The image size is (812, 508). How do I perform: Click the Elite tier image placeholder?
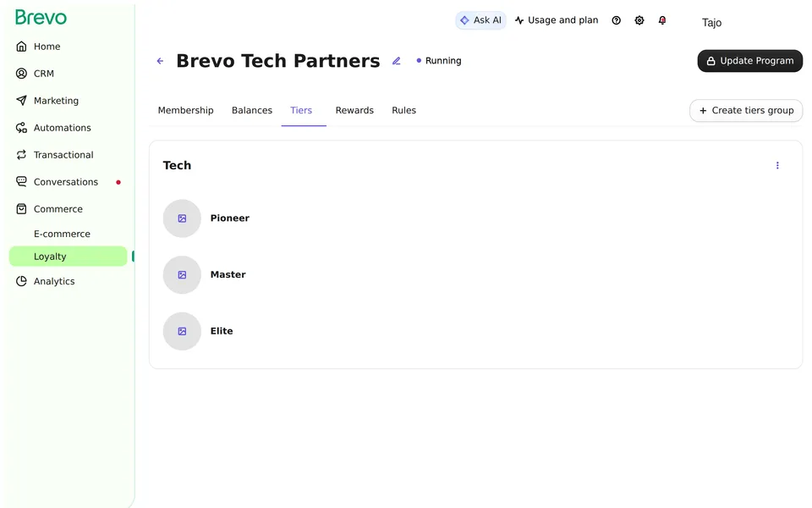pyautogui.click(x=182, y=331)
